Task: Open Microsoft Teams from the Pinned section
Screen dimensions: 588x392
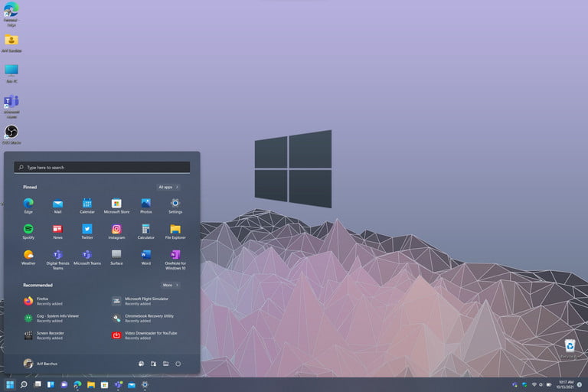Action: point(87,257)
